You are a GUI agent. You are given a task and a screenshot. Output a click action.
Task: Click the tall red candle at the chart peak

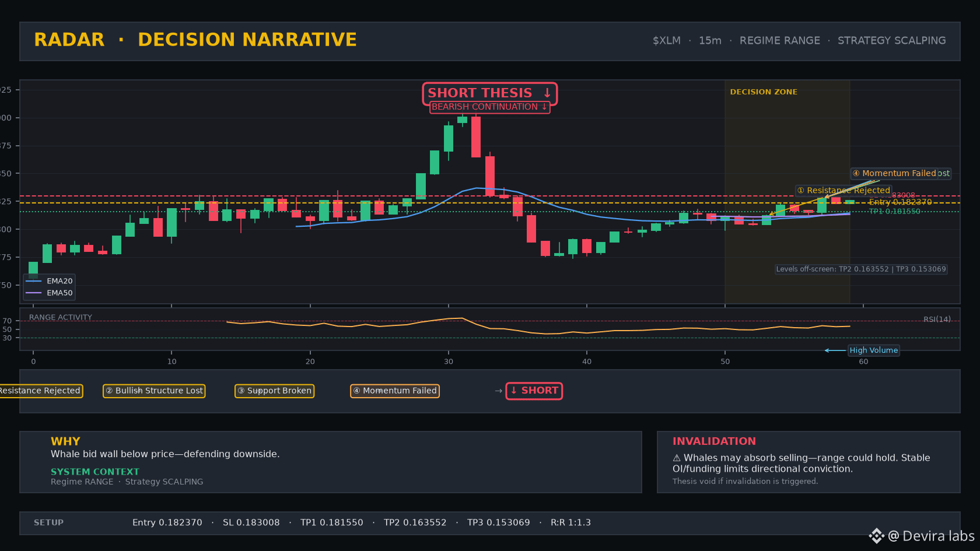pyautogui.click(x=476, y=137)
